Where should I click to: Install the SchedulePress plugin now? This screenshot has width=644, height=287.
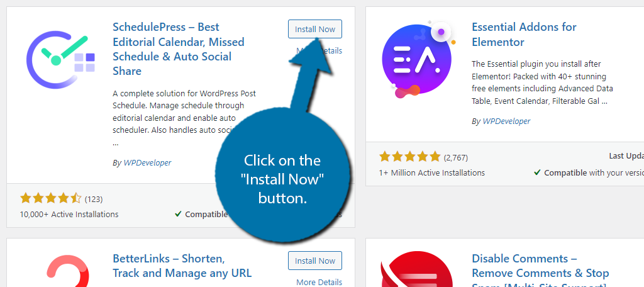tap(315, 29)
